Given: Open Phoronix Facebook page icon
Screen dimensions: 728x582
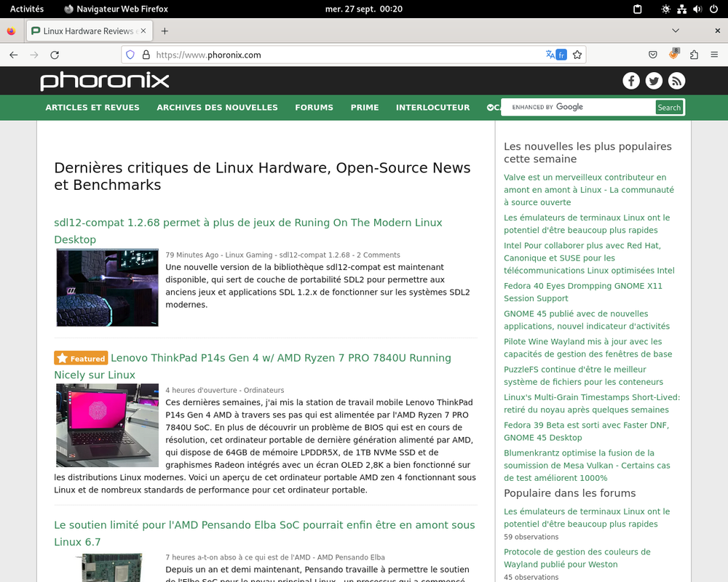Looking at the screenshot, I should coord(631,81).
